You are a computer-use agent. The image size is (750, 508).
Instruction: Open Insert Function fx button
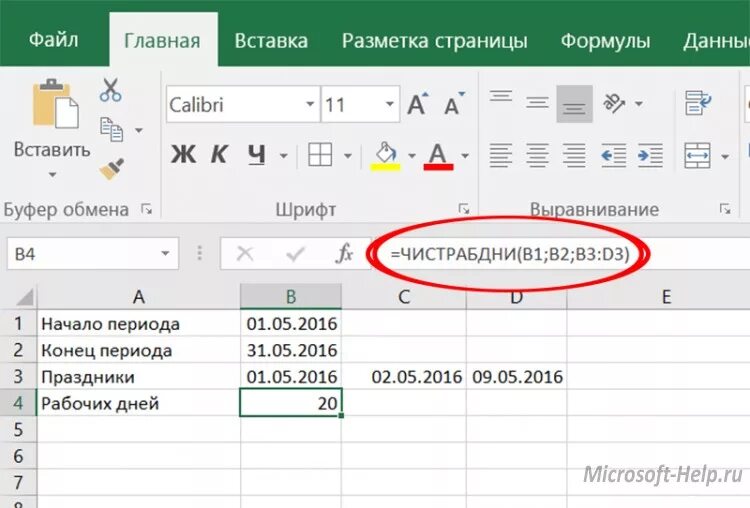coord(344,254)
